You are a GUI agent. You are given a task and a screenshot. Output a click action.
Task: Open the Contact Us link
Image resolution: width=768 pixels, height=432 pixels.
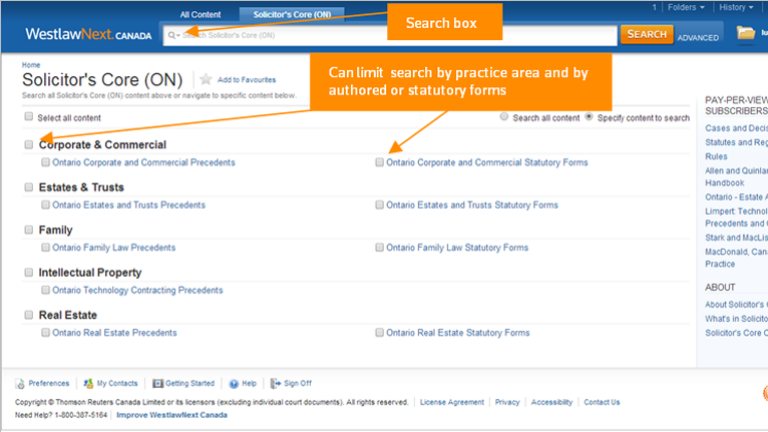click(601, 402)
